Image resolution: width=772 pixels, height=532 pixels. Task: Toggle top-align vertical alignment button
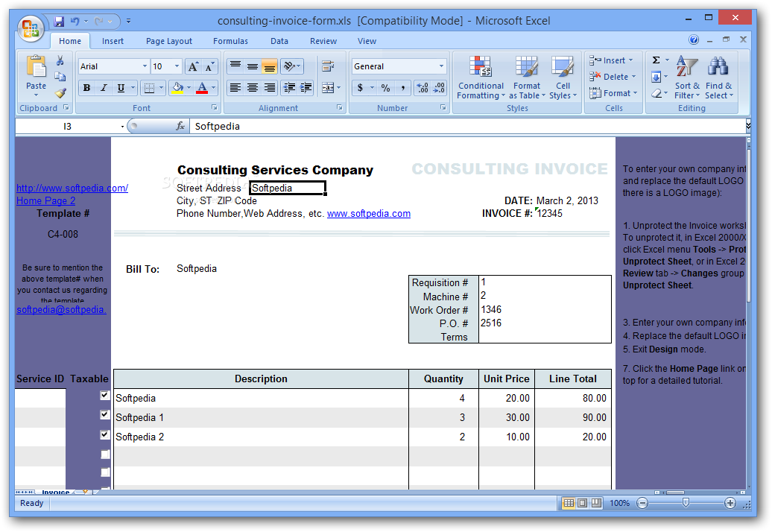coord(235,66)
